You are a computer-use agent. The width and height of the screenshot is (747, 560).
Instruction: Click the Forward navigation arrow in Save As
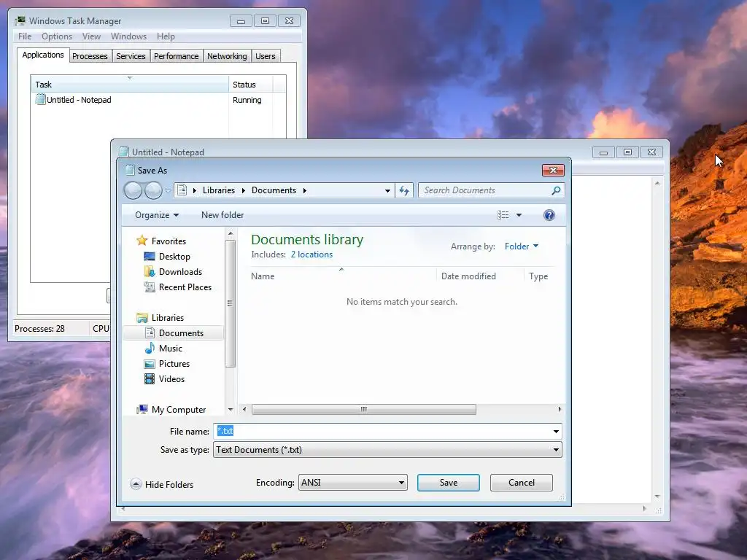[x=153, y=190]
